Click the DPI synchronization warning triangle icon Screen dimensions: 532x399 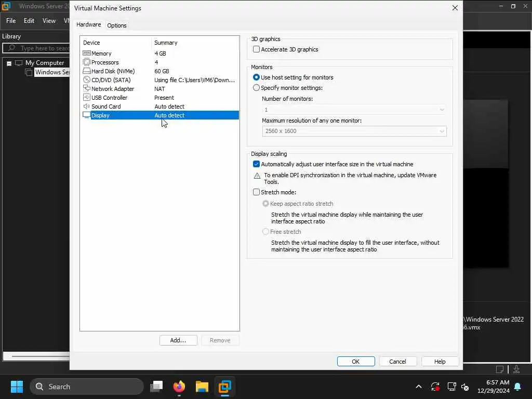(257, 176)
